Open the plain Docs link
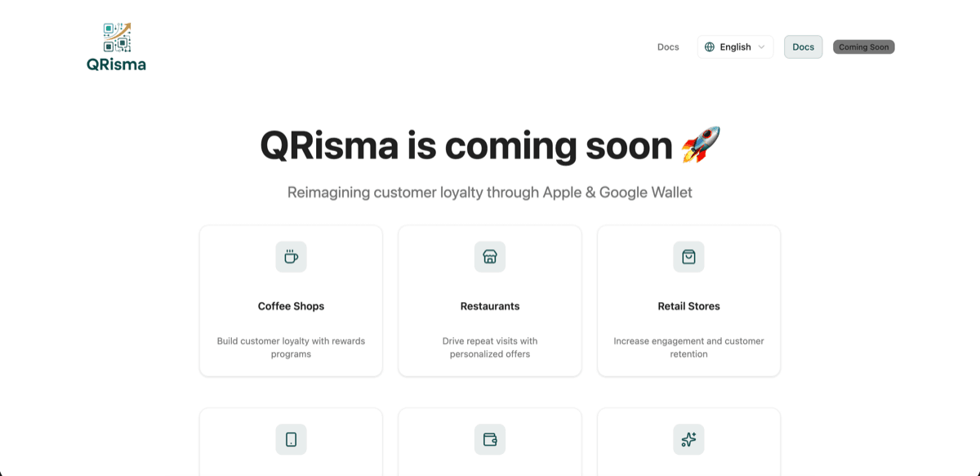This screenshot has width=980, height=476. (x=668, y=47)
